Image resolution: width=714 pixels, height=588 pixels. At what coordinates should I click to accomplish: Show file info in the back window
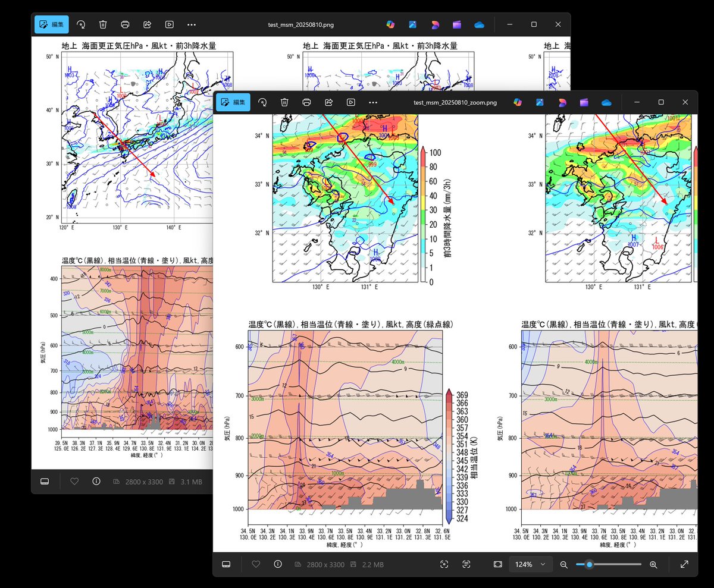(96, 481)
